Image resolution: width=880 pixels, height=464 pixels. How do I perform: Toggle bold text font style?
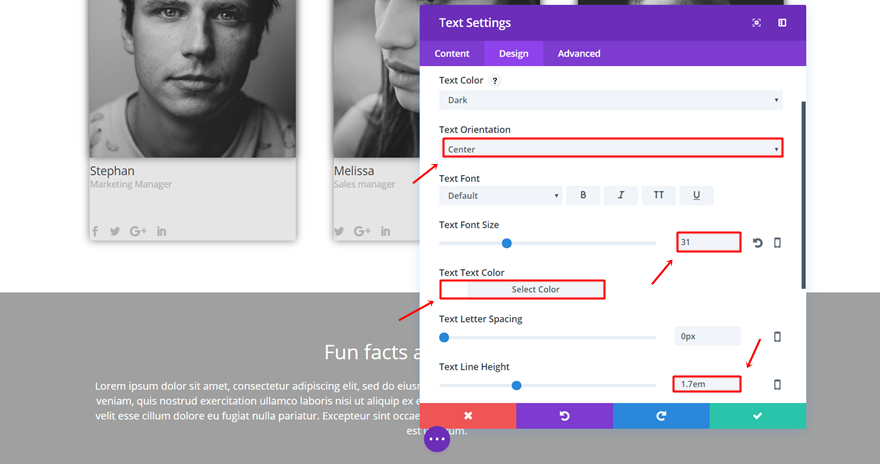[x=583, y=196]
